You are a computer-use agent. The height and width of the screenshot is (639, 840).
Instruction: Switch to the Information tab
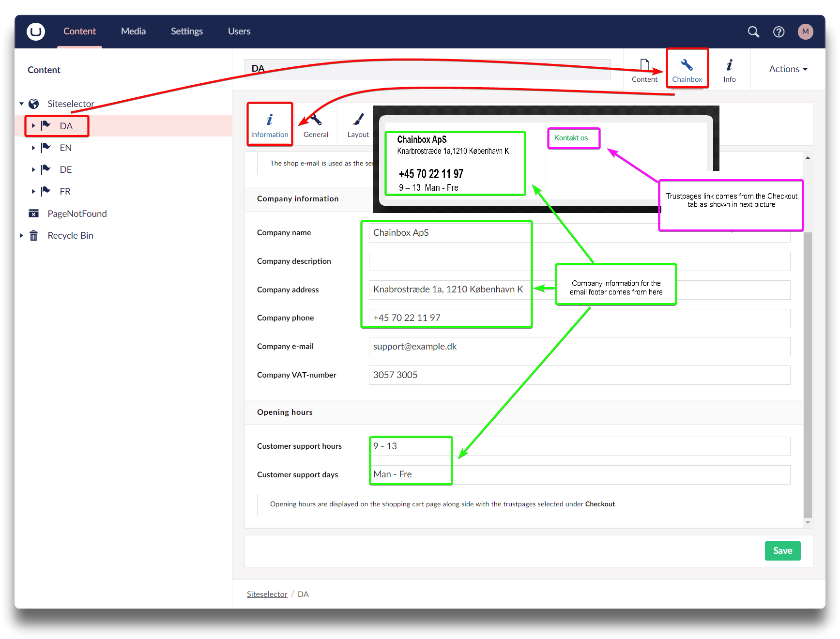click(270, 125)
